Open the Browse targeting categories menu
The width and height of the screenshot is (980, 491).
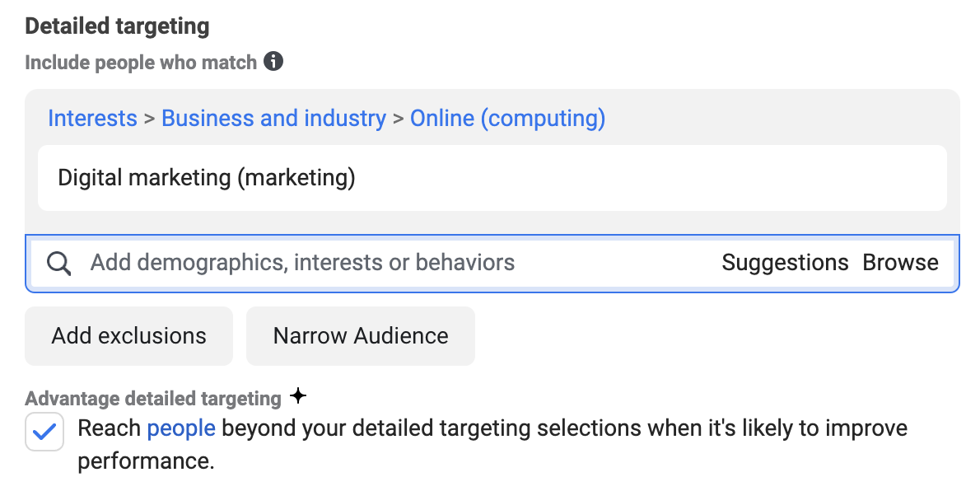click(901, 263)
